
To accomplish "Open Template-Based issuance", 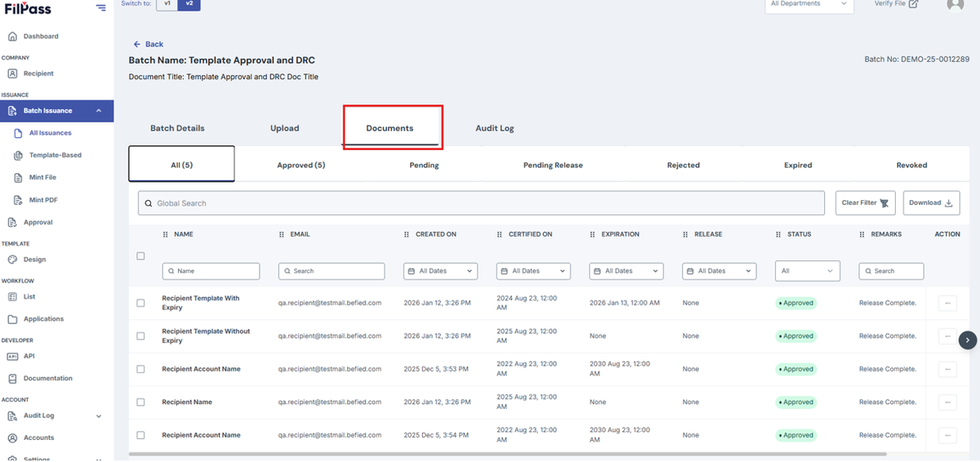I will 56,155.
